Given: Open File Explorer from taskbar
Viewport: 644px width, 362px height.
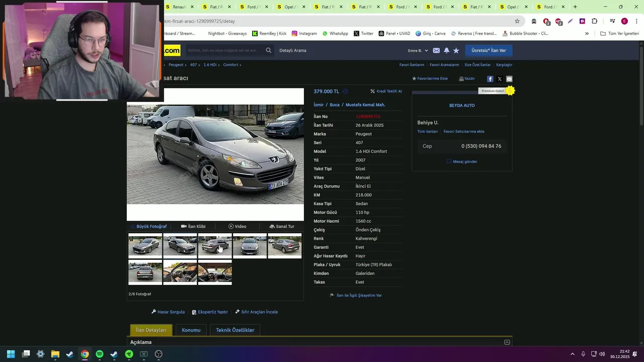Looking at the screenshot, I should tap(55, 354).
